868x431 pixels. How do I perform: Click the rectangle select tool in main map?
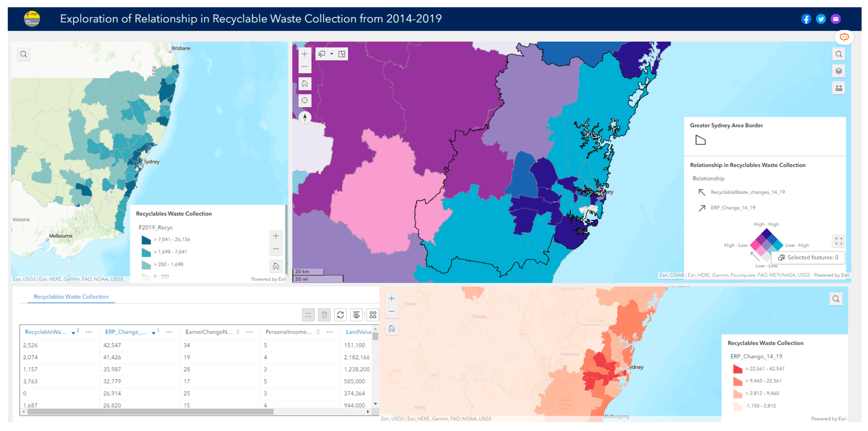tap(322, 54)
